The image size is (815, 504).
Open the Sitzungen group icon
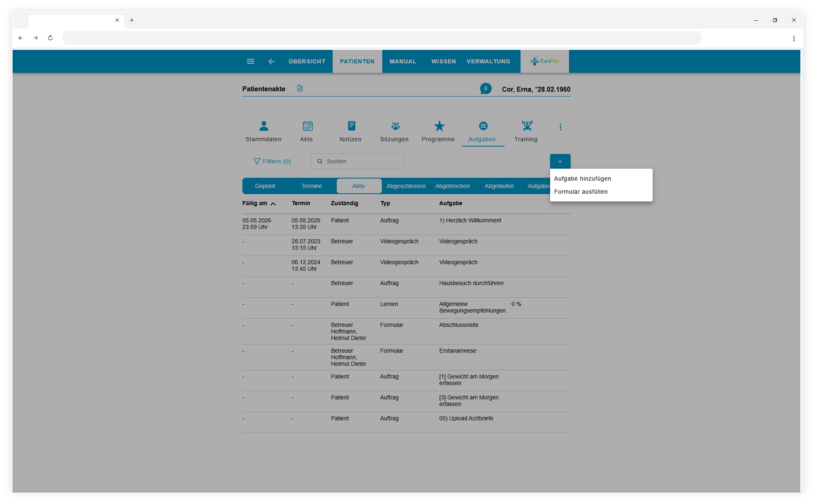(395, 126)
